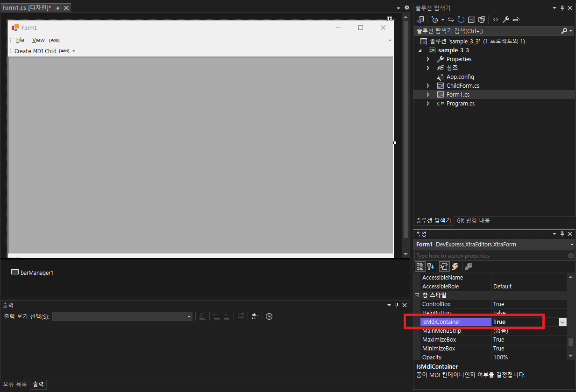Viewport: 576px width, 392px height.
Task: Pin the Form1.cs document tab
Action: pos(57,8)
